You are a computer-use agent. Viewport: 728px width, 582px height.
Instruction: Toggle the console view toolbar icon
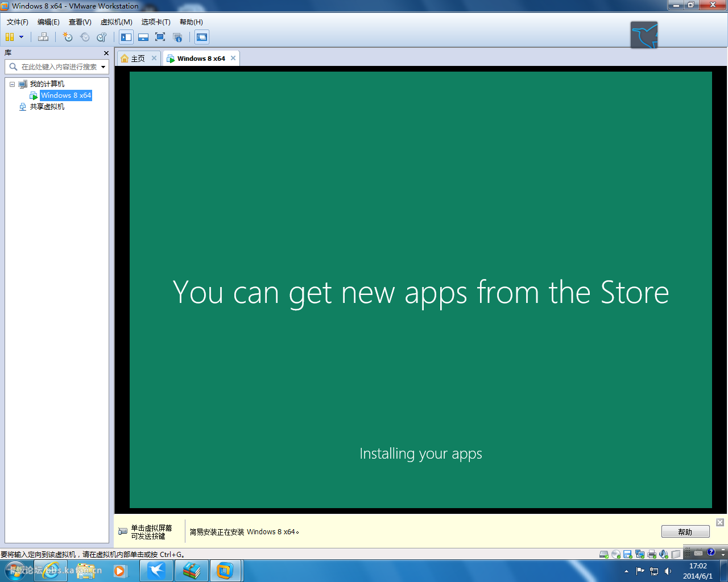202,37
